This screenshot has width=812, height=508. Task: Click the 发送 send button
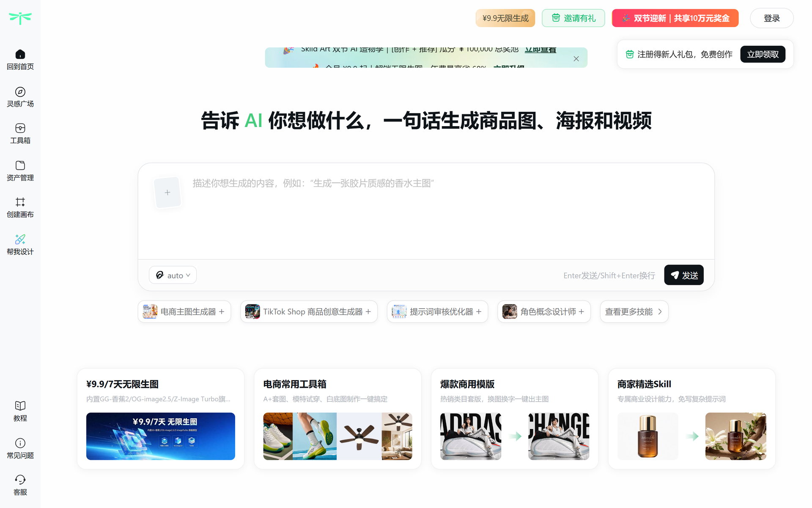coord(684,275)
